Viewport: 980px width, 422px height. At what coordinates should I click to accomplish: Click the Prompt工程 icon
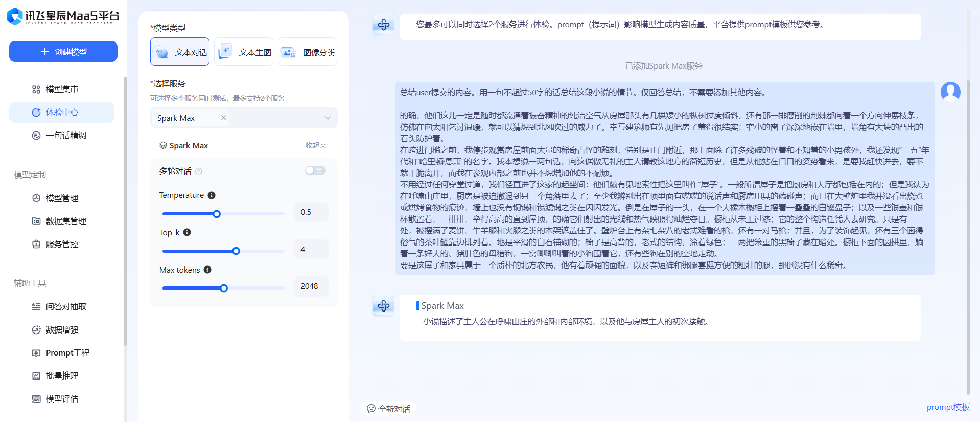click(x=36, y=353)
